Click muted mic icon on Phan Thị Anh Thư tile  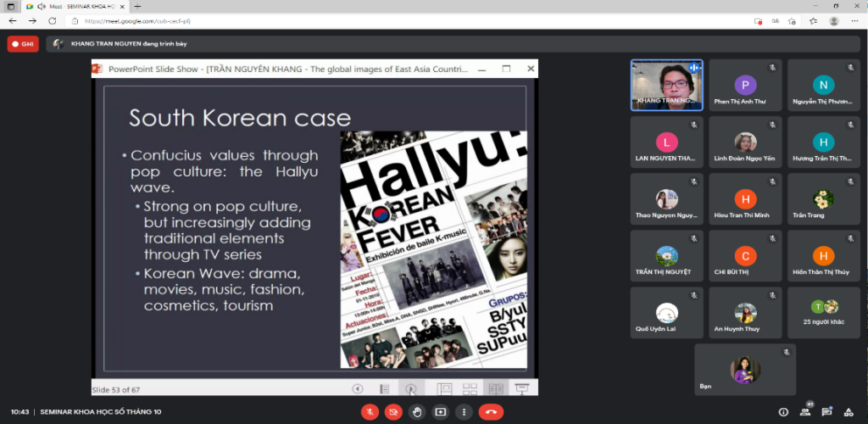tap(772, 68)
